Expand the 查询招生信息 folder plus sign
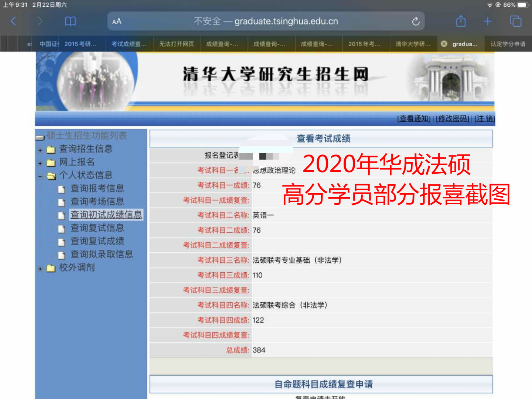Image resolution: width=532 pixels, height=399 pixels. (40, 150)
